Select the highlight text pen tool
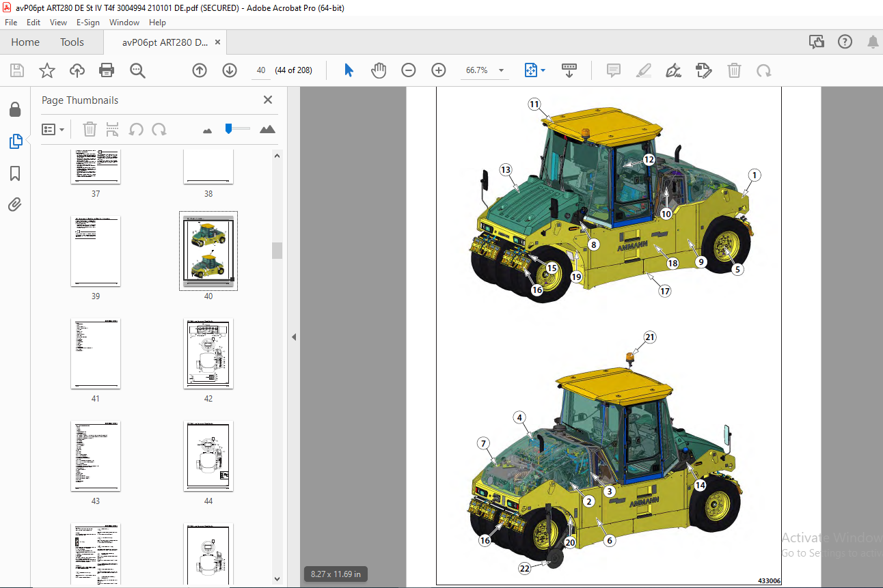The image size is (883, 588). [644, 70]
